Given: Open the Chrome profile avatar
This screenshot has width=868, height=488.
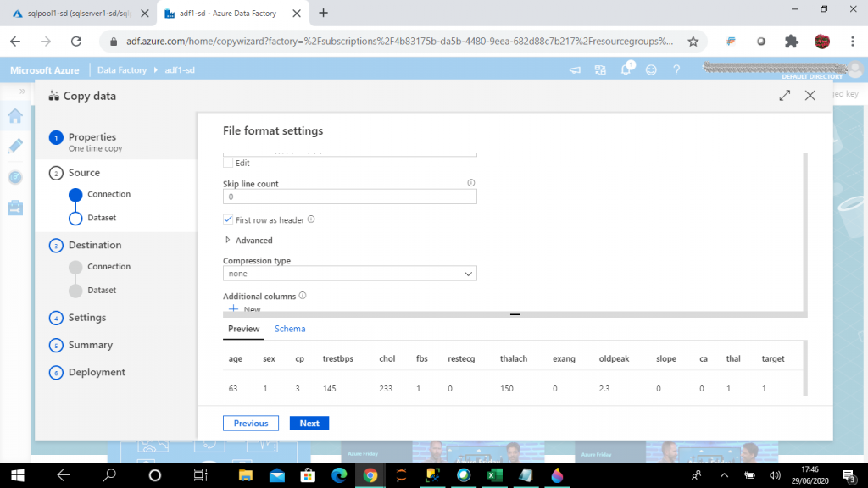Looking at the screenshot, I should 822,41.
